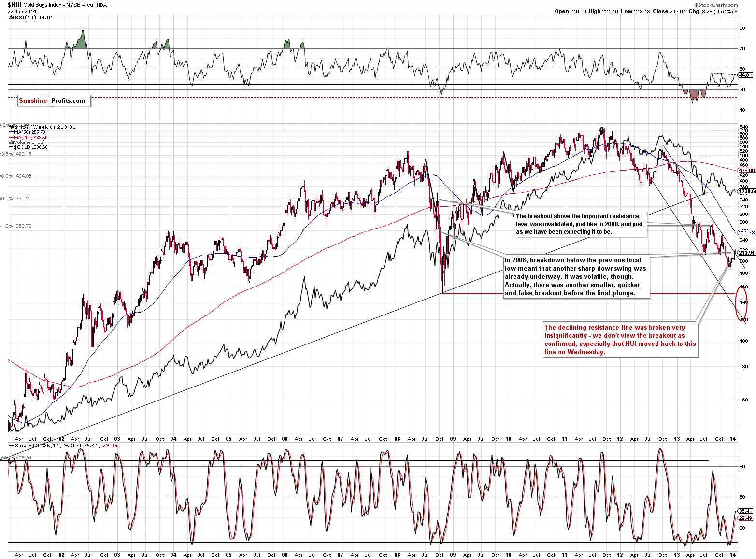
Task: Click the 438.60 MA(200) price tag on right axis
Action: point(747,171)
